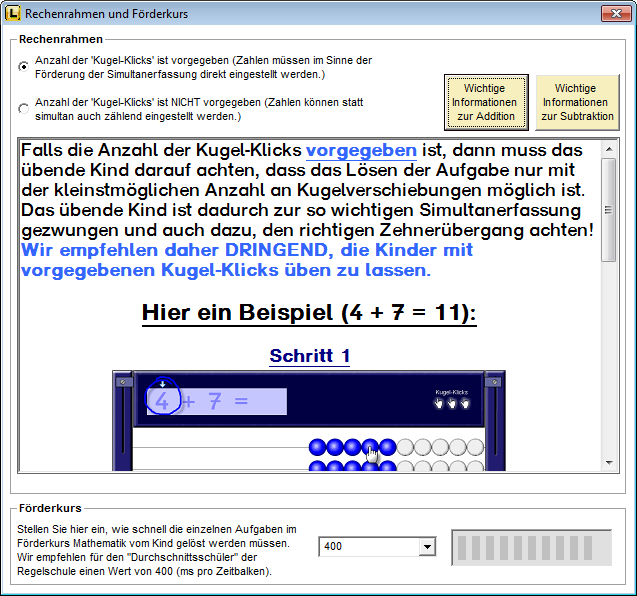The image size is (637, 596).
Task: Open 'Wichtige Informationen zur Addition' button
Action: pyautogui.click(x=484, y=102)
